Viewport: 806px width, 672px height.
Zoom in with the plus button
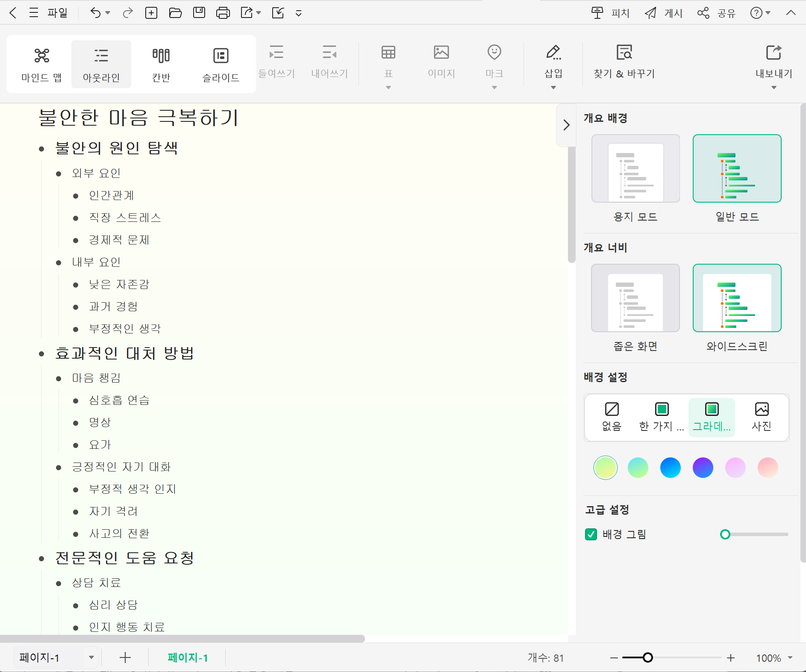click(x=731, y=658)
